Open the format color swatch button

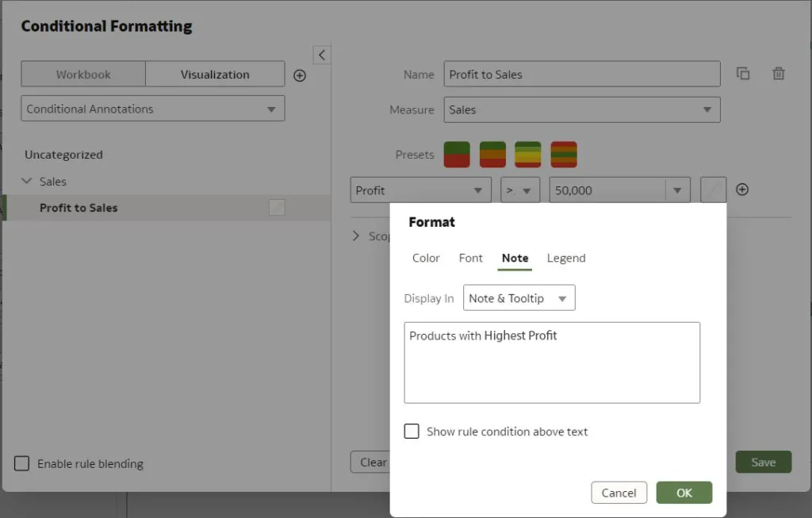pos(714,190)
